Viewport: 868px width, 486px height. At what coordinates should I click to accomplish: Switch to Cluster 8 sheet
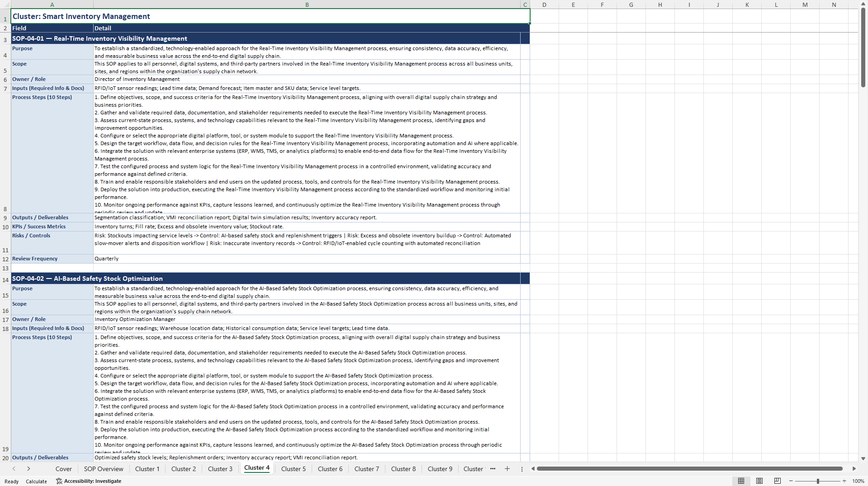tap(403, 469)
